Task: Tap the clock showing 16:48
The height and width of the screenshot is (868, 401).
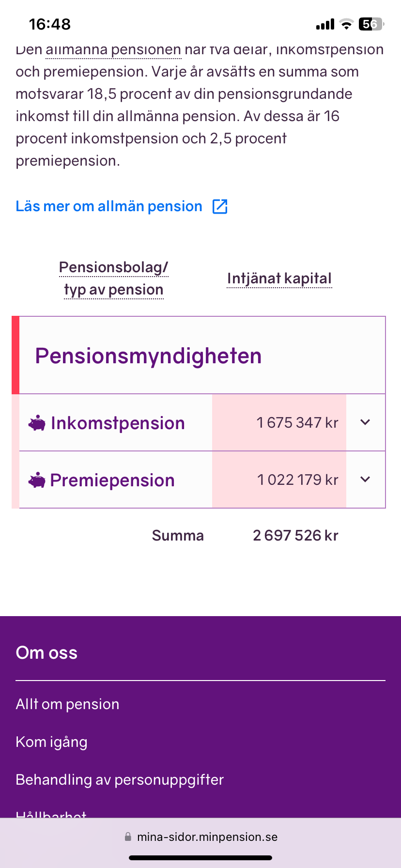Action: click(50, 24)
